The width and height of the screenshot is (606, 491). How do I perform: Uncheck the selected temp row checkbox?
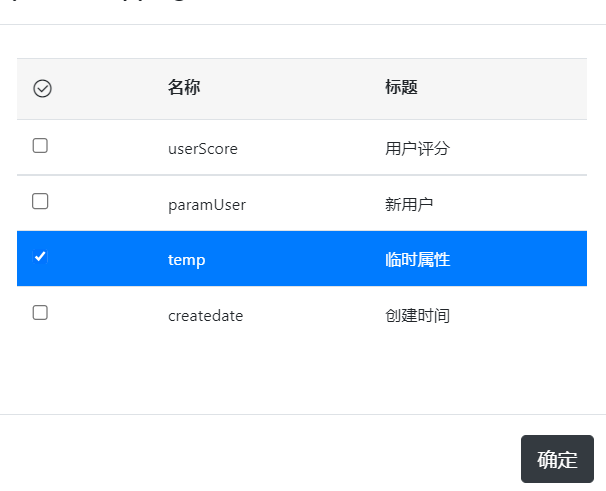pyautogui.click(x=40, y=257)
